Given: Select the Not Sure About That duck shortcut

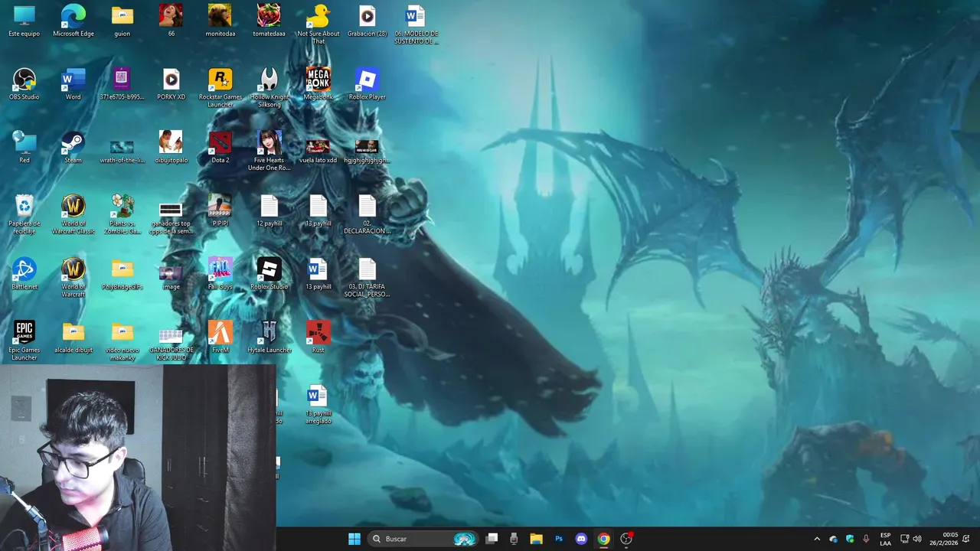Looking at the screenshot, I should [x=318, y=24].
